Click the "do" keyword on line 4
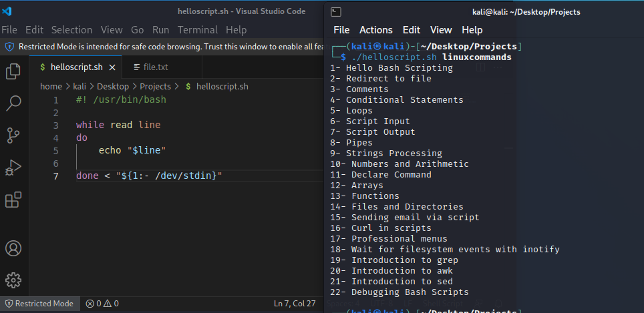This screenshot has width=644, height=313. [x=82, y=138]
